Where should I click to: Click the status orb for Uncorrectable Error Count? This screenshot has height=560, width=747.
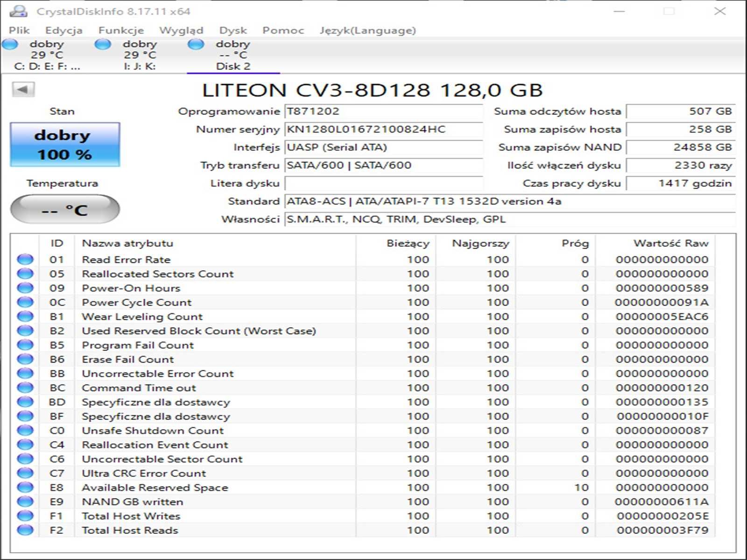coord(25,373)
